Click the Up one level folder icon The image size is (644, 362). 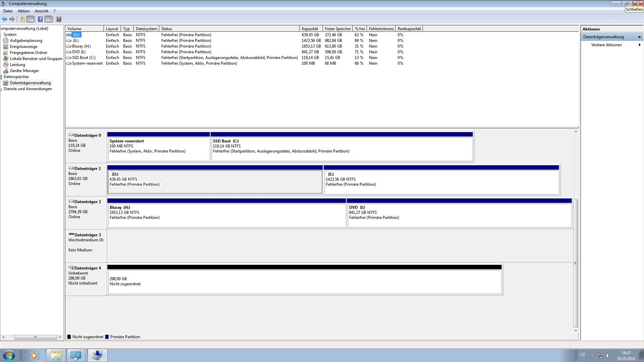pyautogui.click(x=22, y=19)
